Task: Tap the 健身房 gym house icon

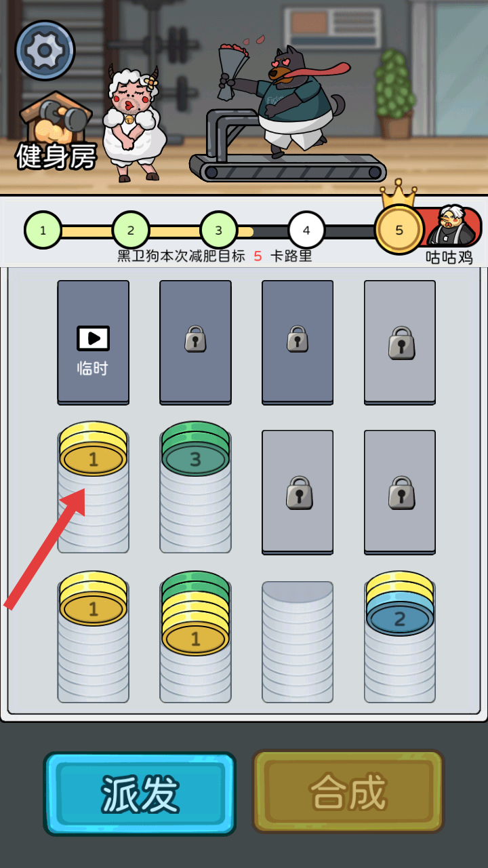Action: [56, 130]
